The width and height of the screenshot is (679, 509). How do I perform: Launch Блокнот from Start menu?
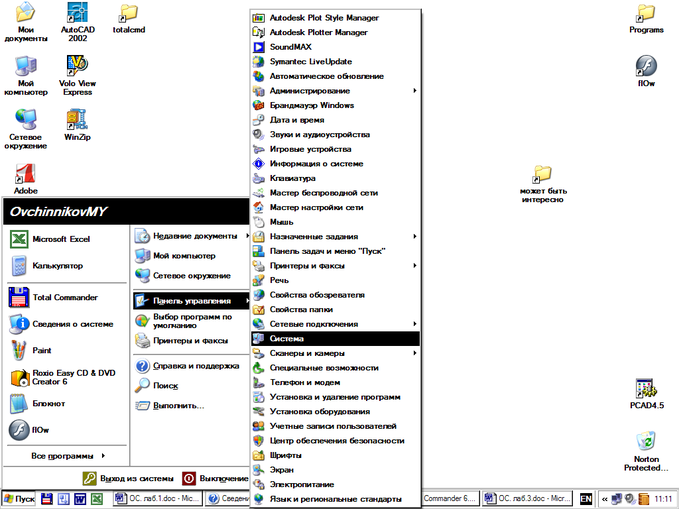(67, 404)
